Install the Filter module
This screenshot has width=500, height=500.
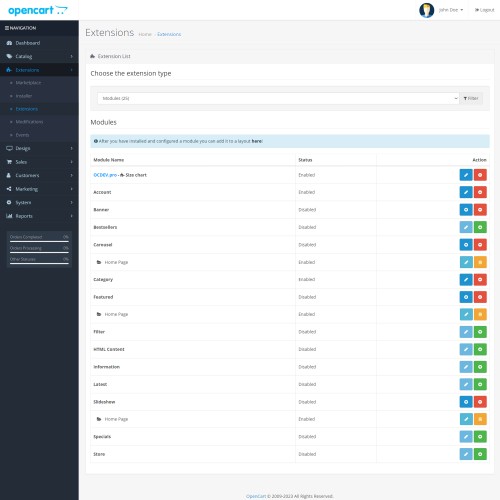pos(480,332)
